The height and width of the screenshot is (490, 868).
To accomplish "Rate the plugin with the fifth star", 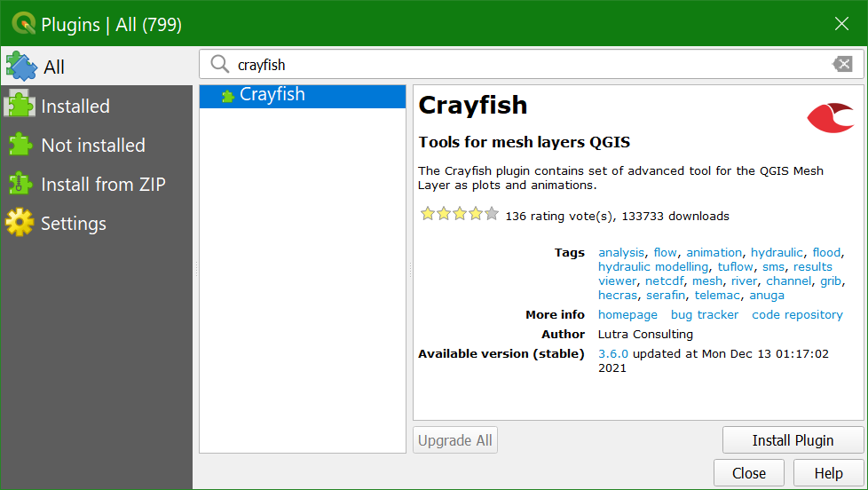I will pyautogui.click(x=492, y=214).
